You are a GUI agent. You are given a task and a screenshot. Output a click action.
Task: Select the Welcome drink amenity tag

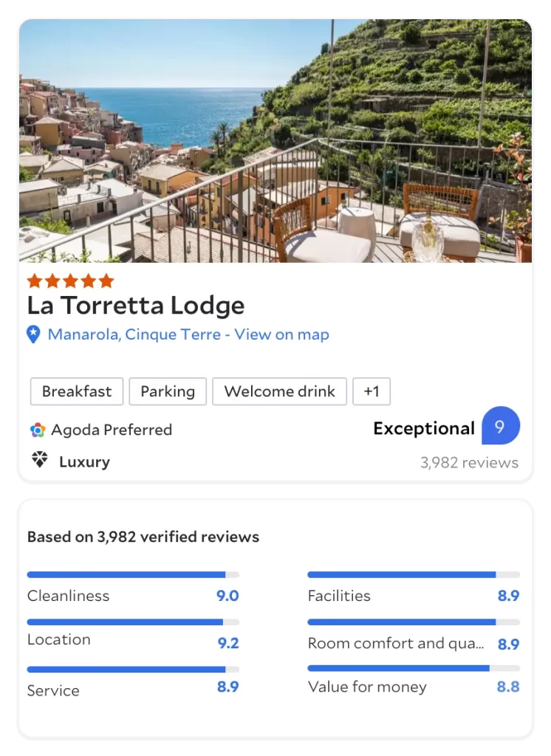tap(279, 391)
